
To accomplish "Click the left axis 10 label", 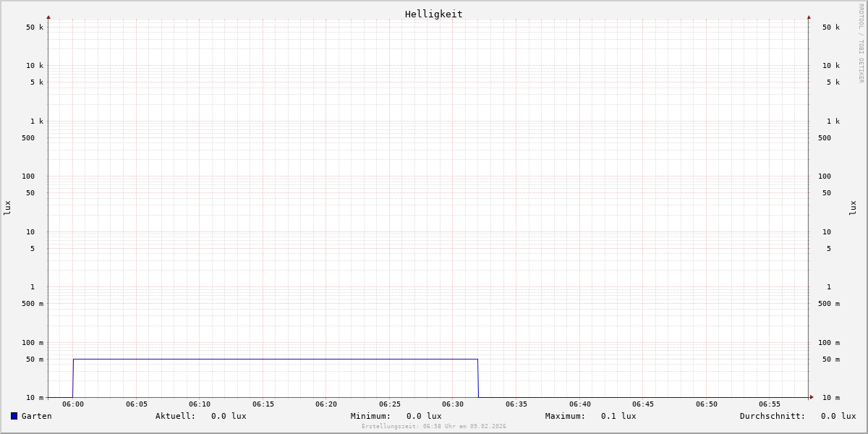I will (x=30, y=232).
